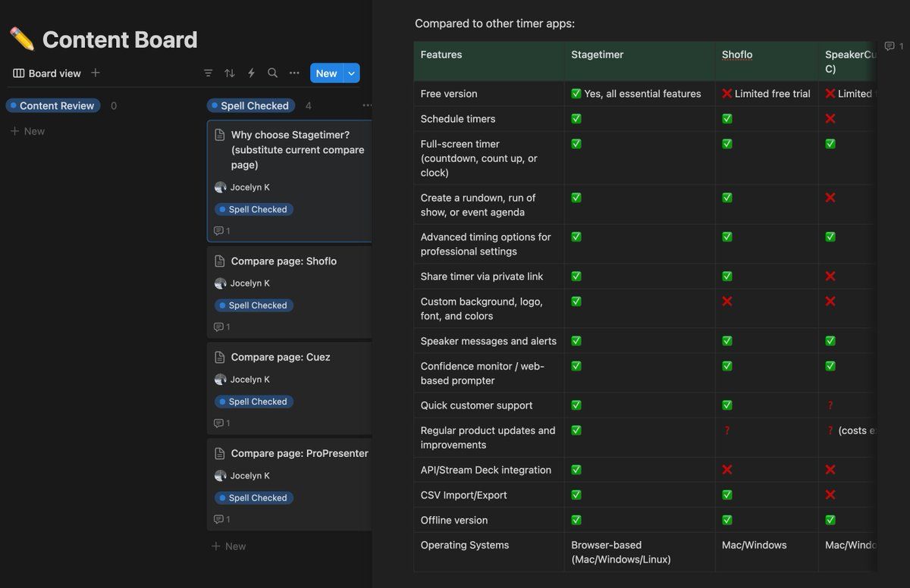Click Spell Checked tag on ProPresenter card
Image resolution: width=910 pixels, height=588 pixels.
(253, 498)
